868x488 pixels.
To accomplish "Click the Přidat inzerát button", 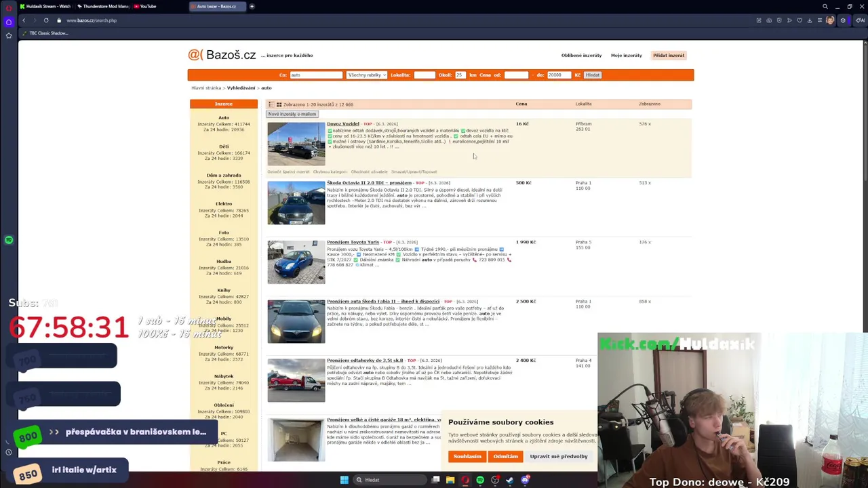I will [x=669, y=56].
